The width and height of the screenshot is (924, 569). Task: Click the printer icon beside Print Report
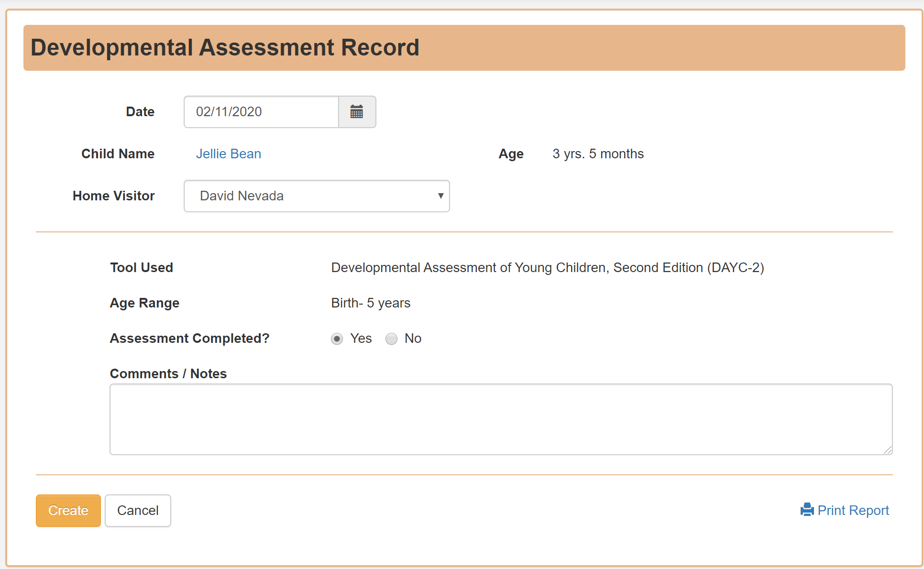pyautogui.click(x=807, y=510)
